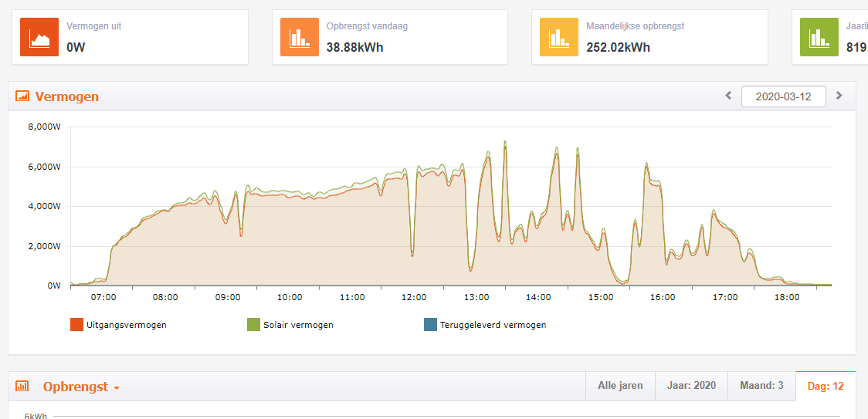Click the Maandelijkse opbrengst label
The width and height of the screenshot is (868, 419).
click(x=636, y=26)
